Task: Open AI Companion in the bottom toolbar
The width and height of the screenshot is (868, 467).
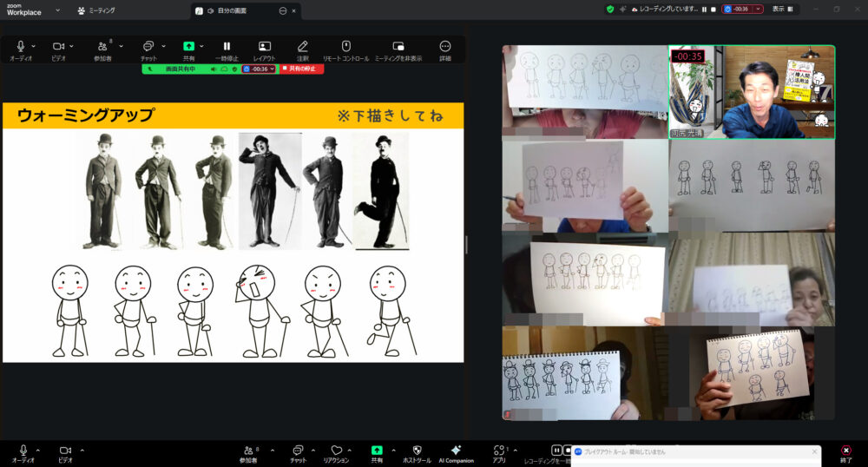Action: coord(456,451)
